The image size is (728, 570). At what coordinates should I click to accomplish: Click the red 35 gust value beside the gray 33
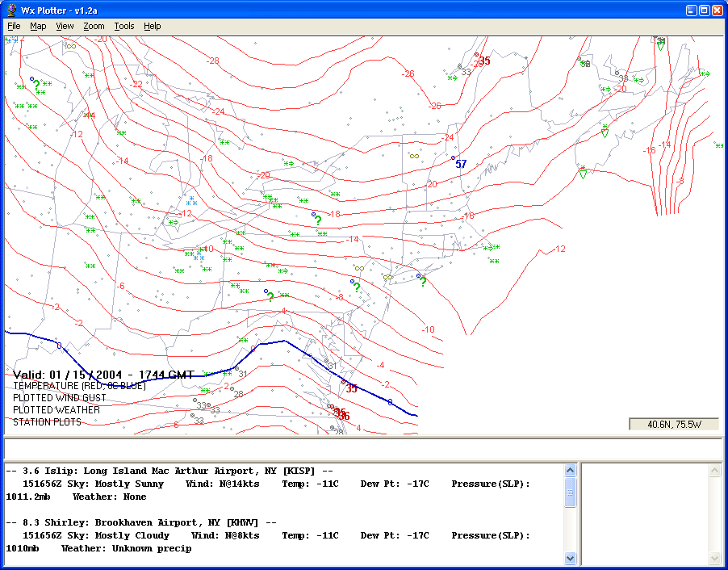pos(484,61)
